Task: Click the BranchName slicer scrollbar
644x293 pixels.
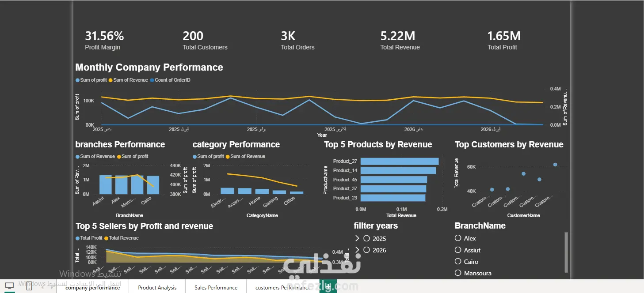Action: click(x=566, y=252)
